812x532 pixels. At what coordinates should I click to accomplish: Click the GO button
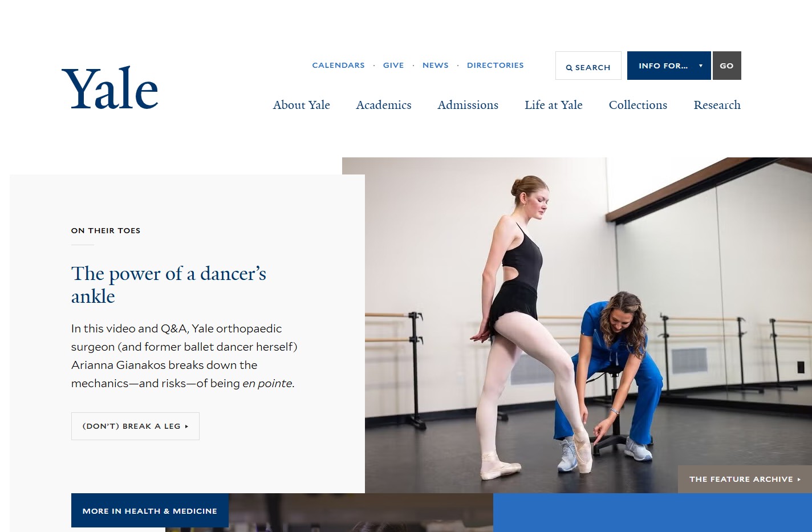click(727, 66)
